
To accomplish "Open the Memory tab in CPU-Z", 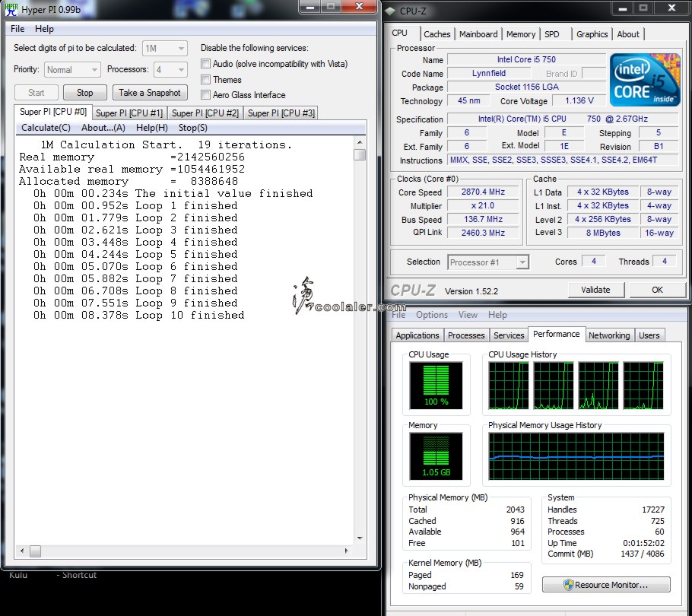I will click(x=521, y=34).
